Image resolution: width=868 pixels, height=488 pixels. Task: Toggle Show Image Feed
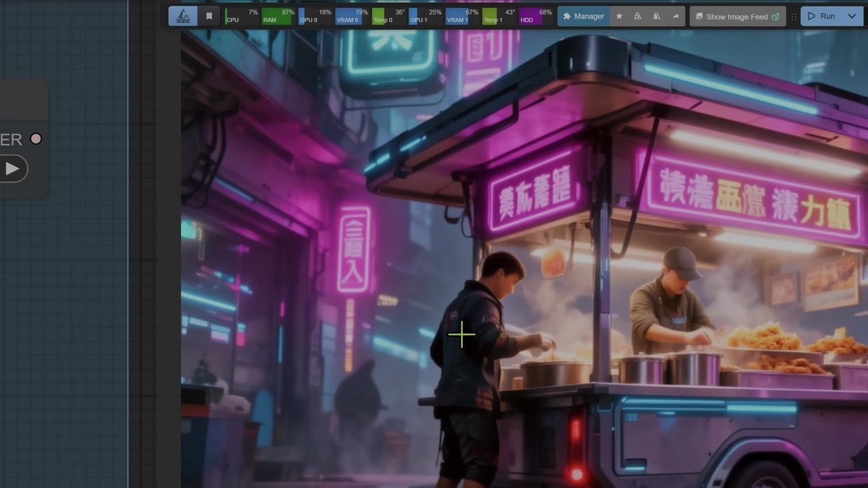(x=738, y=16)
